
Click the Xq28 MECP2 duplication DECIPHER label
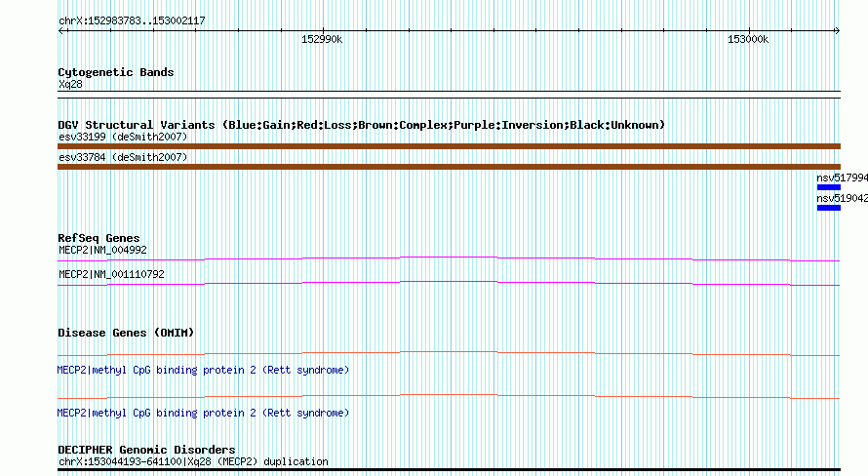click(x=193, y=461)
